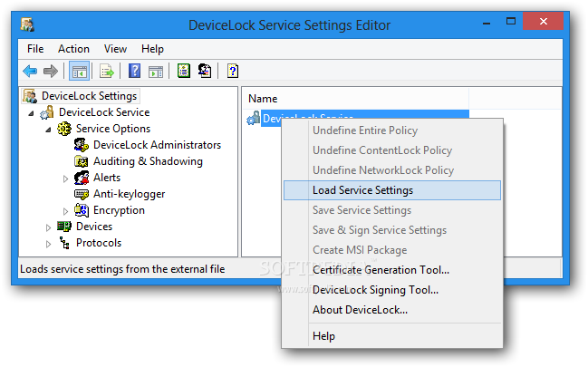Viewport: 588px width, 367px height.
Task: Click Undefine NetworkLock Policy menu entry
Action: (392, 170)
